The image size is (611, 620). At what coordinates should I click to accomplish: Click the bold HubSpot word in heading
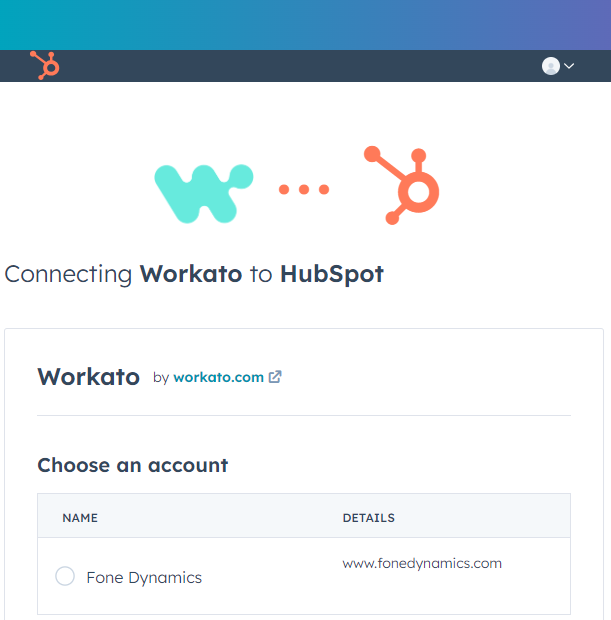[x=332, y=274]
